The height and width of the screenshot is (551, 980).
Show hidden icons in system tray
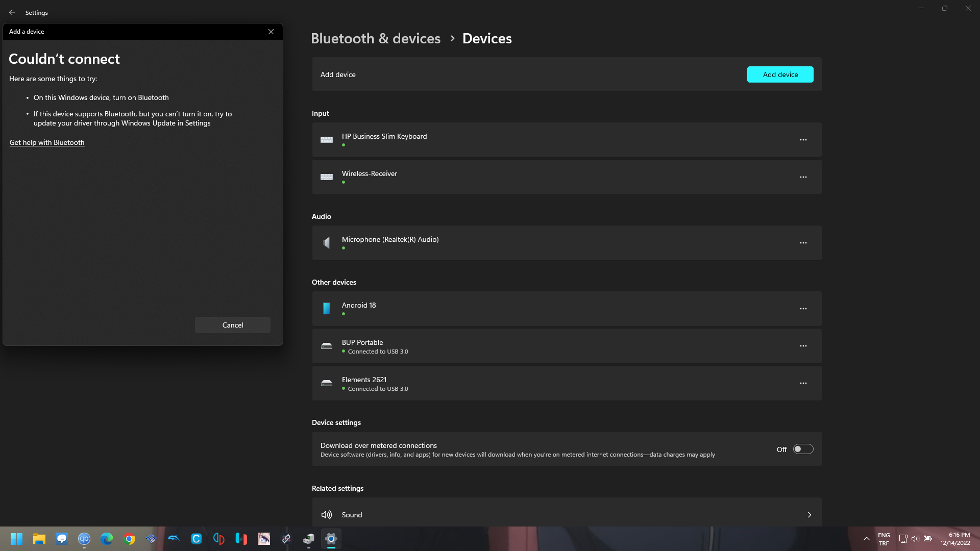(x=866, y=539)
